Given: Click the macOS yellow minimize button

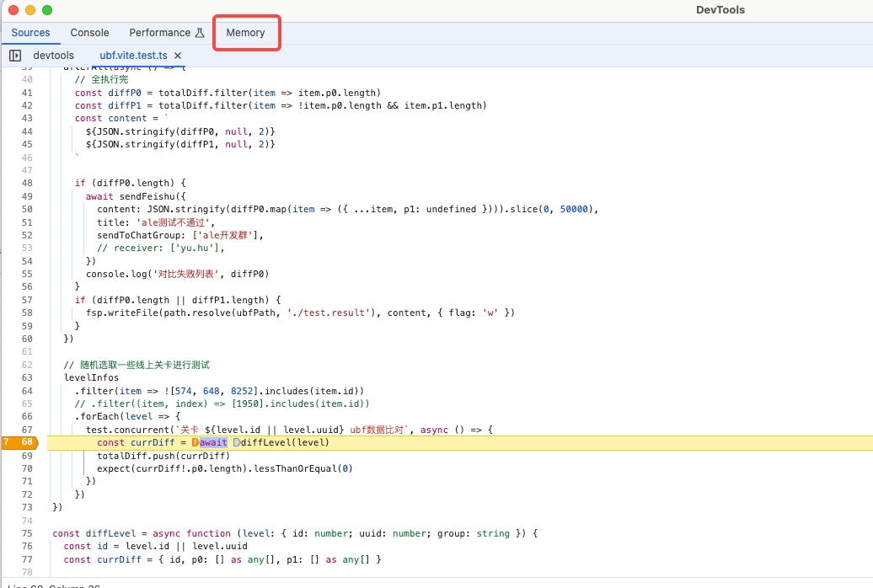Looking at the screenshot, I should pos(30,10).
